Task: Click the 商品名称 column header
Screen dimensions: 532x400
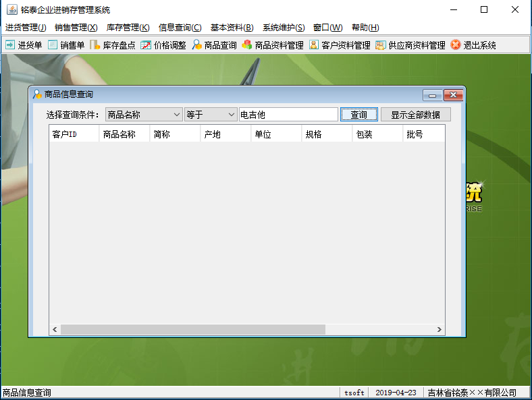Action: pyautogui.click(x=124, y=134)
